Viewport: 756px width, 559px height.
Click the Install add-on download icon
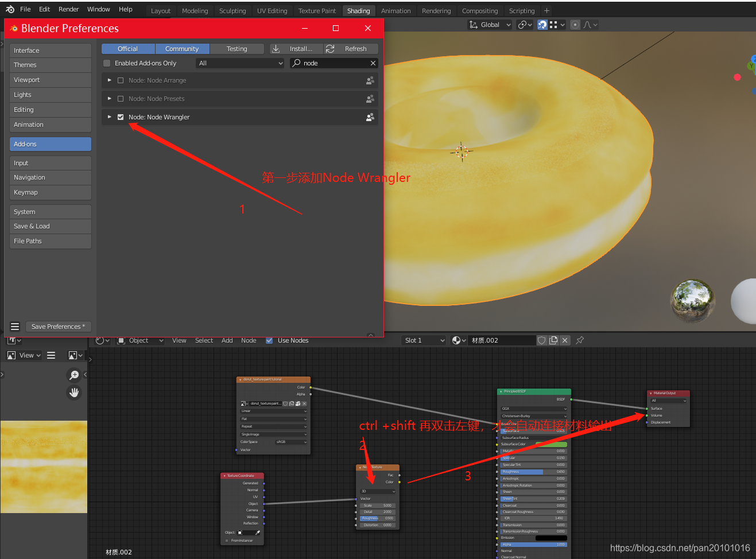click(x=276, y=49)
